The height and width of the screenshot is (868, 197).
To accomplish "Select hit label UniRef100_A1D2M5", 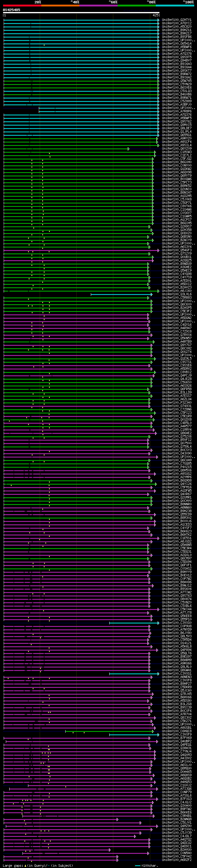I will point(176,196).
